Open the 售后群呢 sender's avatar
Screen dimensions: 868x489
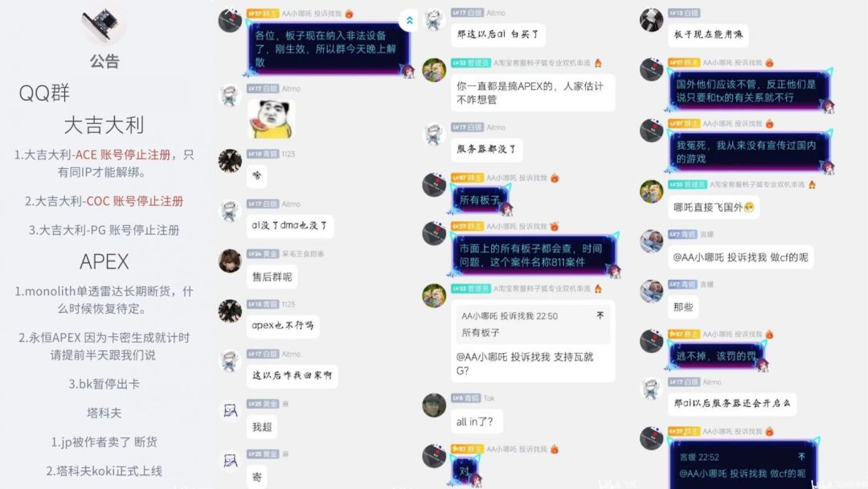[230, 261]
